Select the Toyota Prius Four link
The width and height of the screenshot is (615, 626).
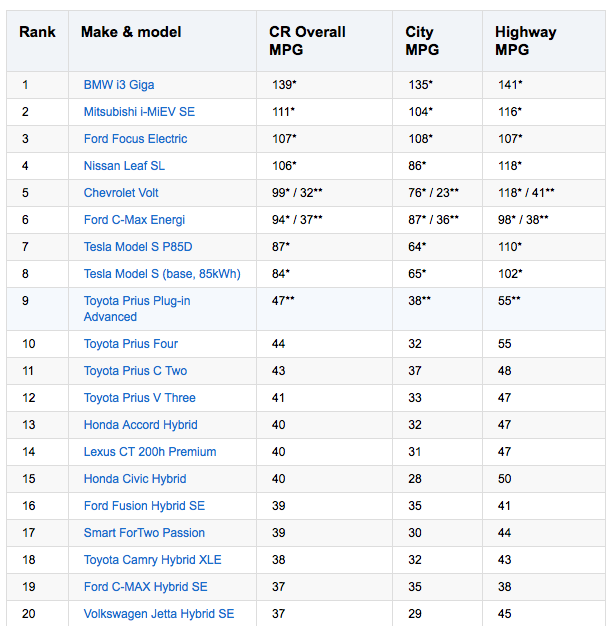click(x=130, y=344)
